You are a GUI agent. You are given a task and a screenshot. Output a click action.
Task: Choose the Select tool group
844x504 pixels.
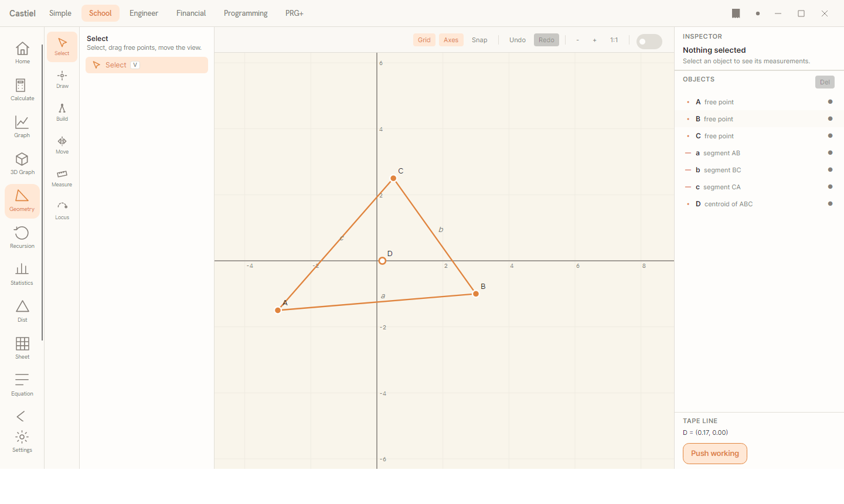point(62,47)
